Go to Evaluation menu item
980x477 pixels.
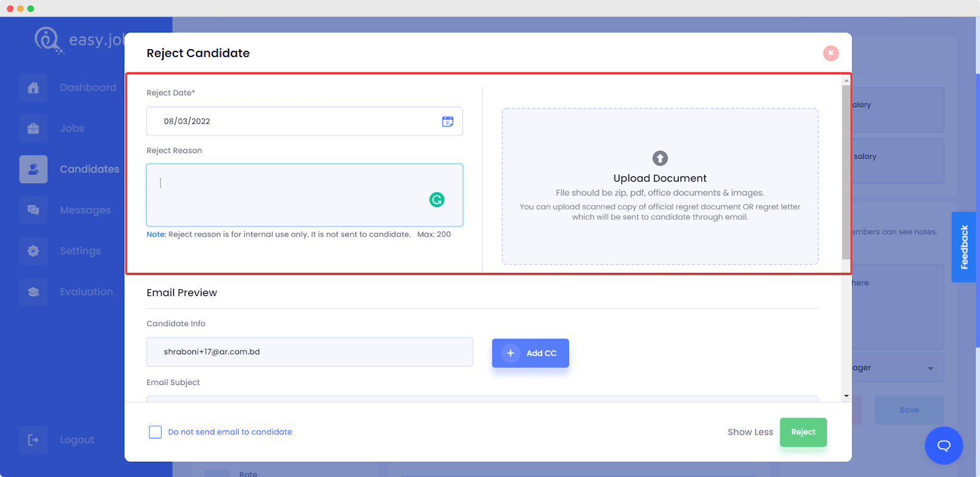pos(86,292)
